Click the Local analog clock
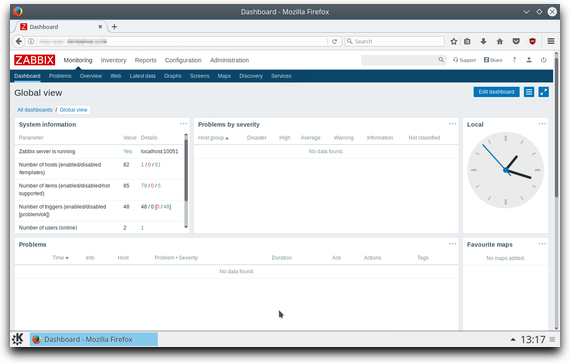Image resolution: width=570 pixels, height=363 pixels. click(505, 170)
